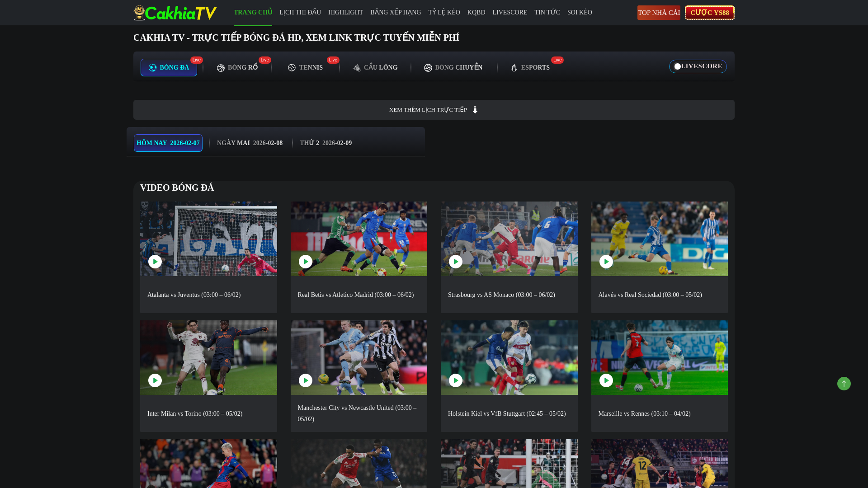The height and width of the screenshot is (488, 868).
Task: Click the CakhiaTV logo
Action: 175,13
